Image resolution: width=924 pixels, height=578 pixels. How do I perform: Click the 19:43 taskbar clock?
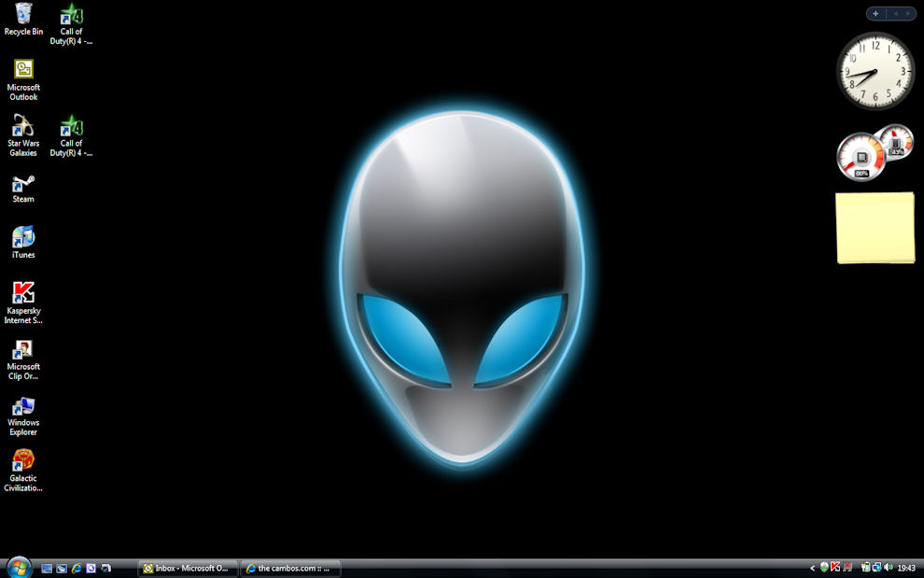tap(906, 569)
